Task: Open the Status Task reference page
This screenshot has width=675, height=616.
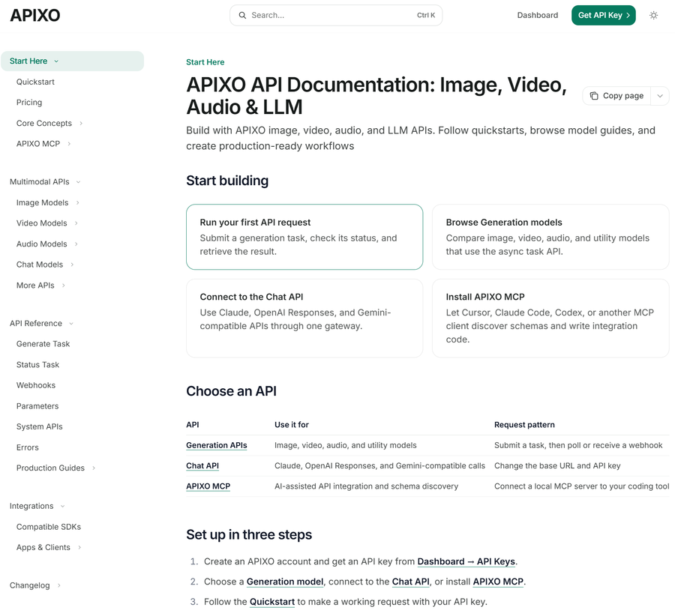Action: pos(38,364)
